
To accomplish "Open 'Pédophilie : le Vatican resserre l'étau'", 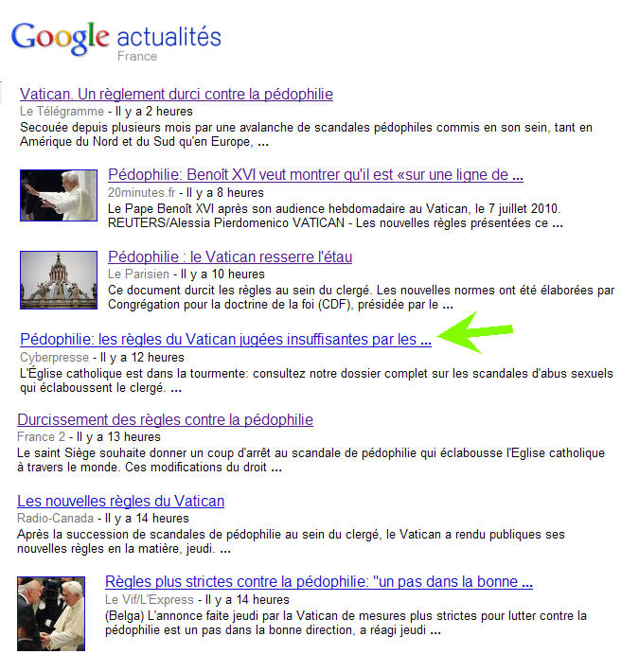I will point(230,256).
